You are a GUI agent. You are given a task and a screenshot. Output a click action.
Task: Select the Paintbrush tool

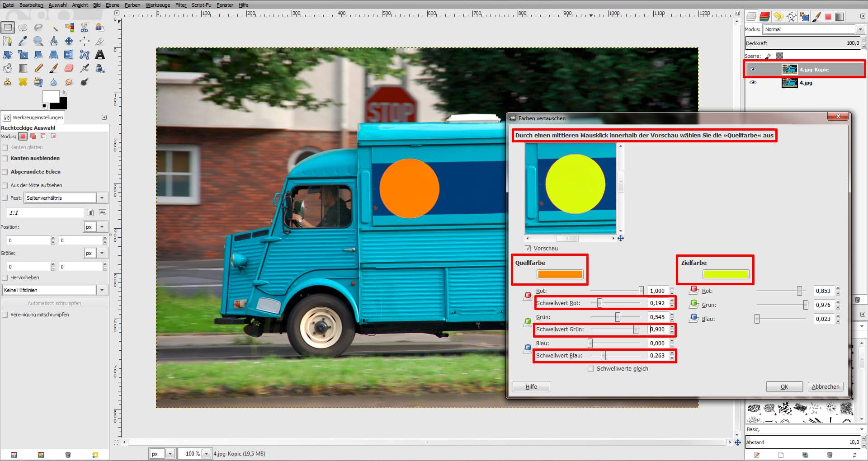(x=54, y=68)
